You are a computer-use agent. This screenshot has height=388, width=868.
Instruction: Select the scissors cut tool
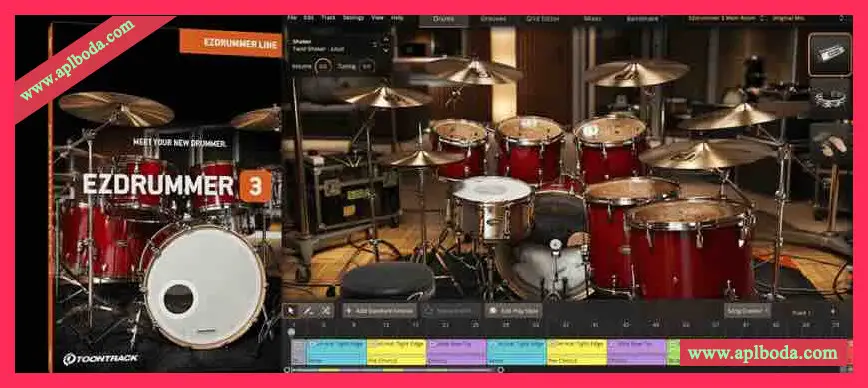pos(326,311)
